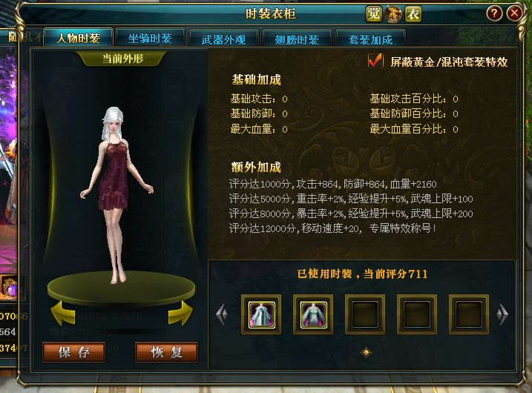The height and width of the screenshot is (393, 532).
Task: Open the 翅膀时装 tab
Action: pyautogui.click(x=297, y=39)
